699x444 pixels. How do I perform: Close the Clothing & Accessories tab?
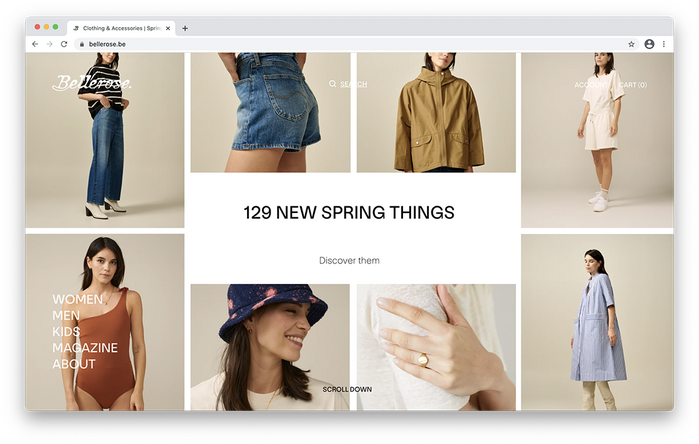(168, 28)
